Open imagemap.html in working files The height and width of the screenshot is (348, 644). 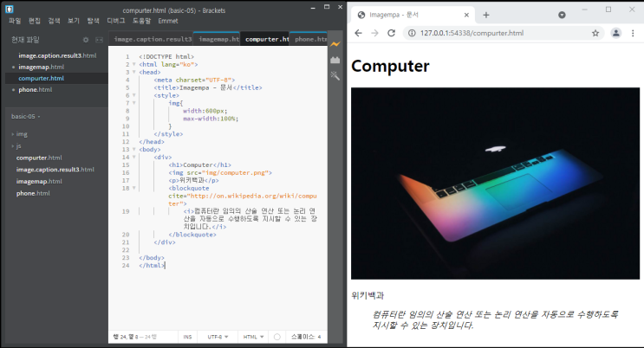click(x=42, y=67)
